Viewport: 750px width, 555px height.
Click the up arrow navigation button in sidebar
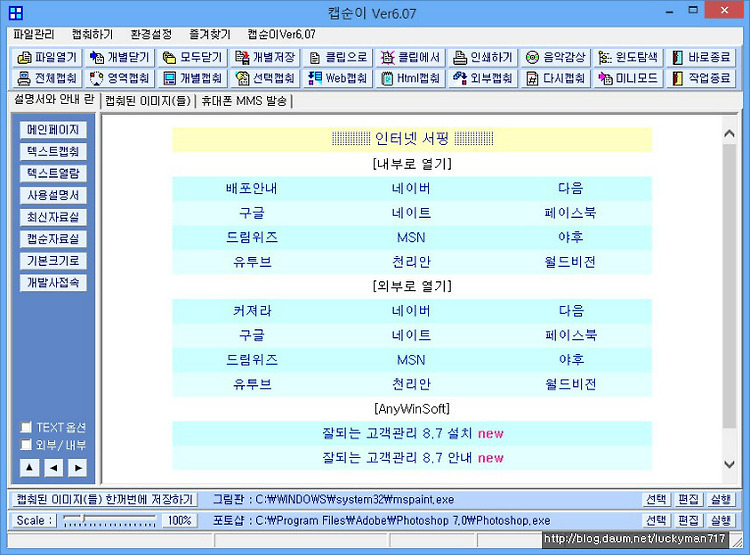point(29,467)
